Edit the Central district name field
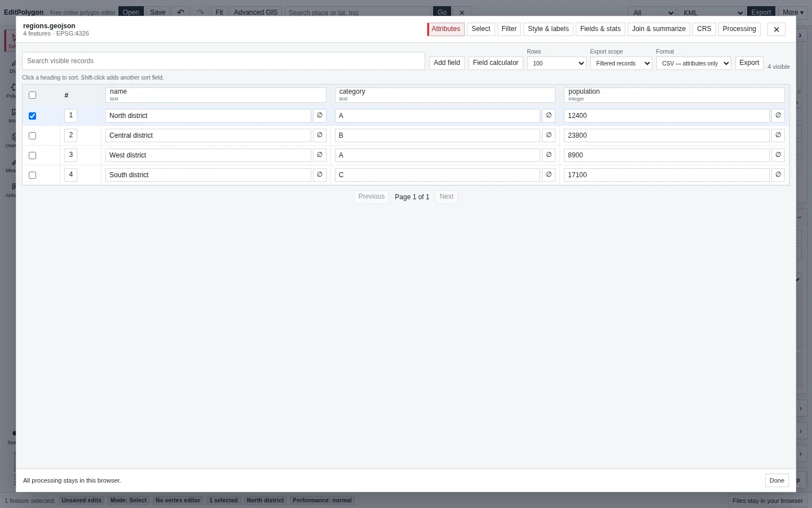The image size is (812, 508). pyautogui.click(x=208, y=135)
